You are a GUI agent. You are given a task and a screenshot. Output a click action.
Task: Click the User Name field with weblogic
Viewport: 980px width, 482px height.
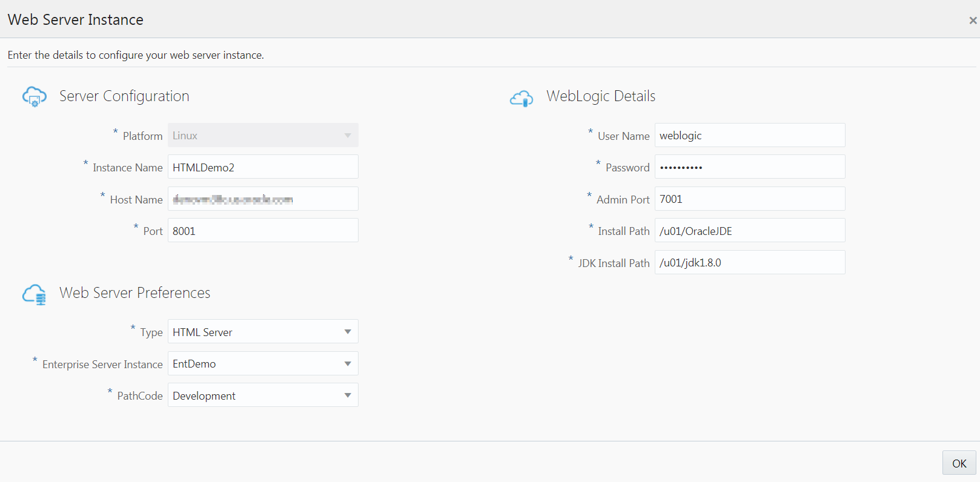tap(750, 135)
